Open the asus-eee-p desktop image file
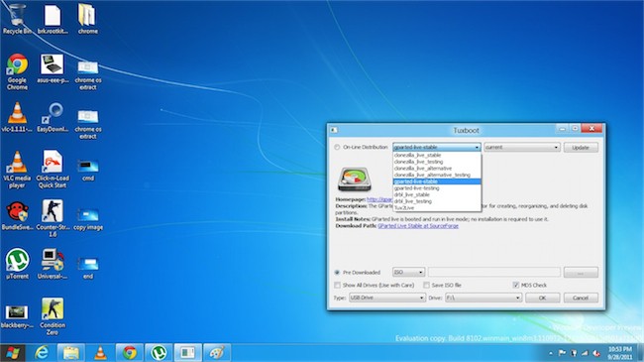Image resolution: width=644 pixels, height=362 pixels. pyautogui.click(x=53, y=68)
